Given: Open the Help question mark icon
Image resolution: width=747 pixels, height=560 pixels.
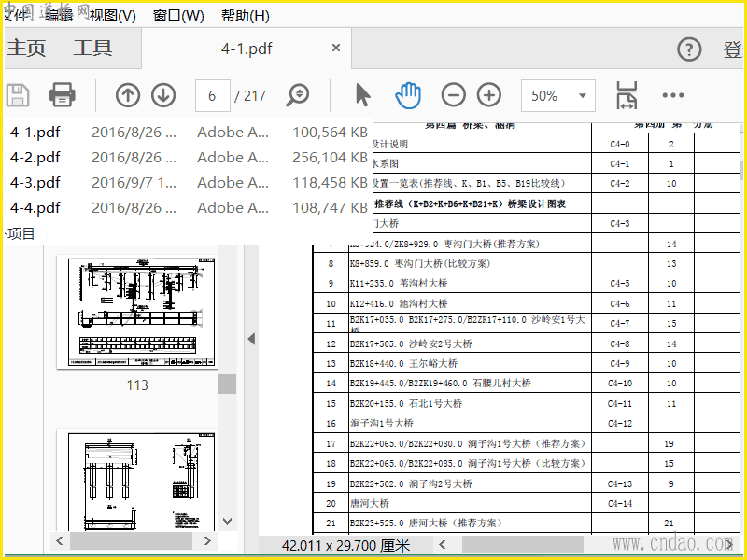Looking at the screenshot, I should [x=689, y=49].
